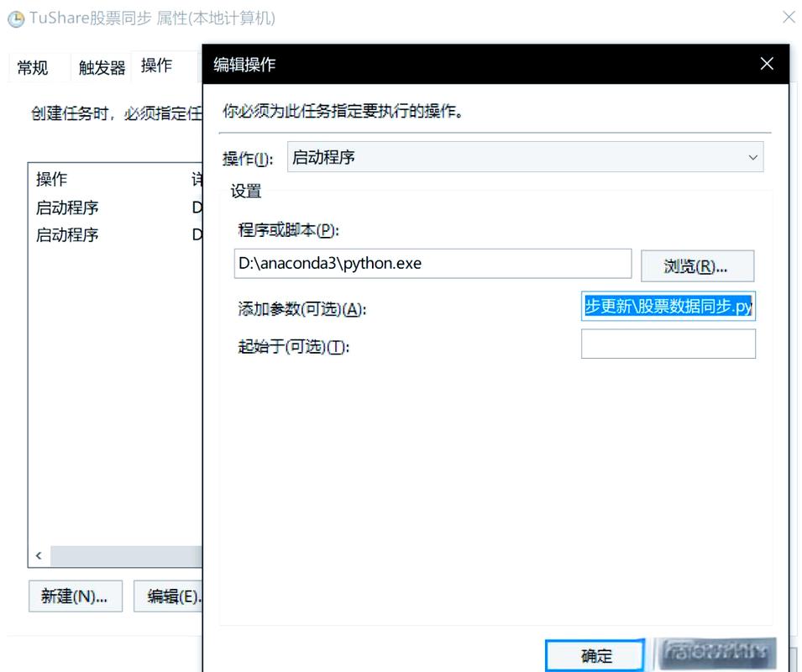Viewport: 802px width, 672px height.
Task: Click the 程序或脚本(P): label
Action: click(x=288, y=230)
